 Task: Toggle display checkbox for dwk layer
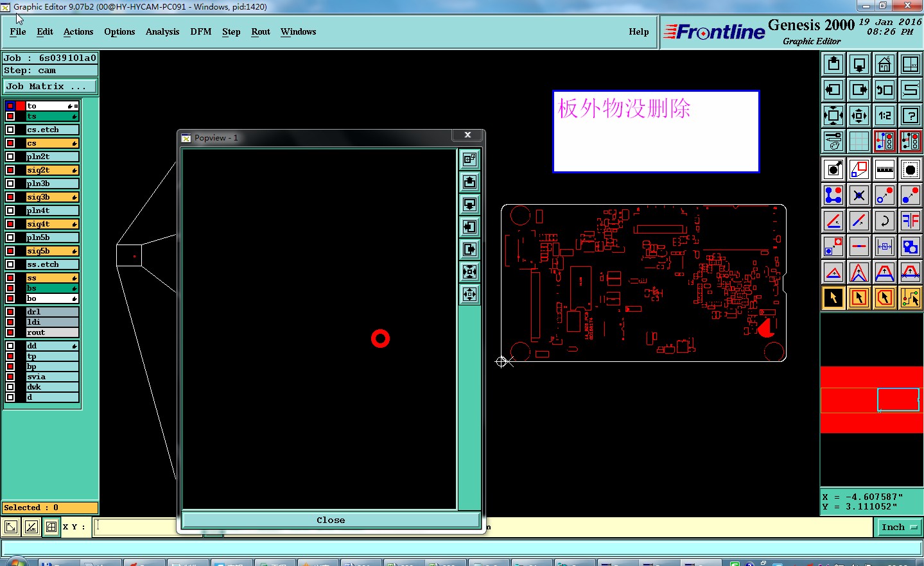click(x=10, y=387)
